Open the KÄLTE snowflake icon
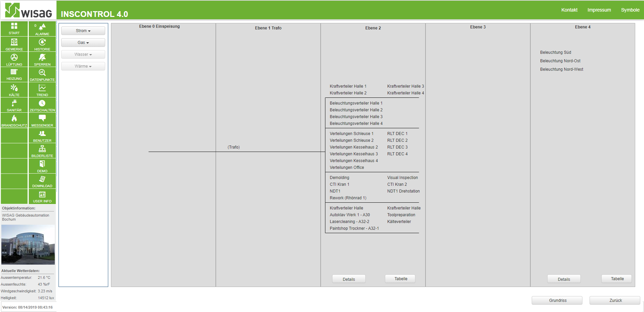The width and height of the screenshot is (644, 312). [x=14, y=88]
